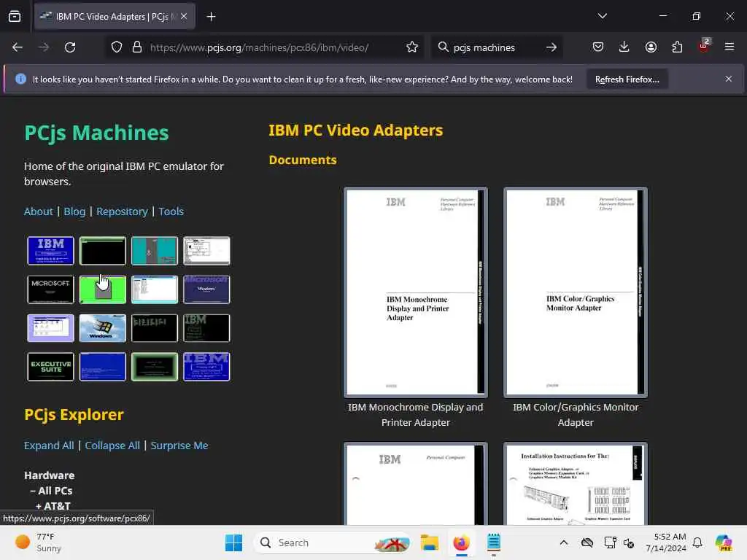This screenshot has width=747, height=560.
Task: Open the weather widget showing 77°F
Action: tap(38, 542)
